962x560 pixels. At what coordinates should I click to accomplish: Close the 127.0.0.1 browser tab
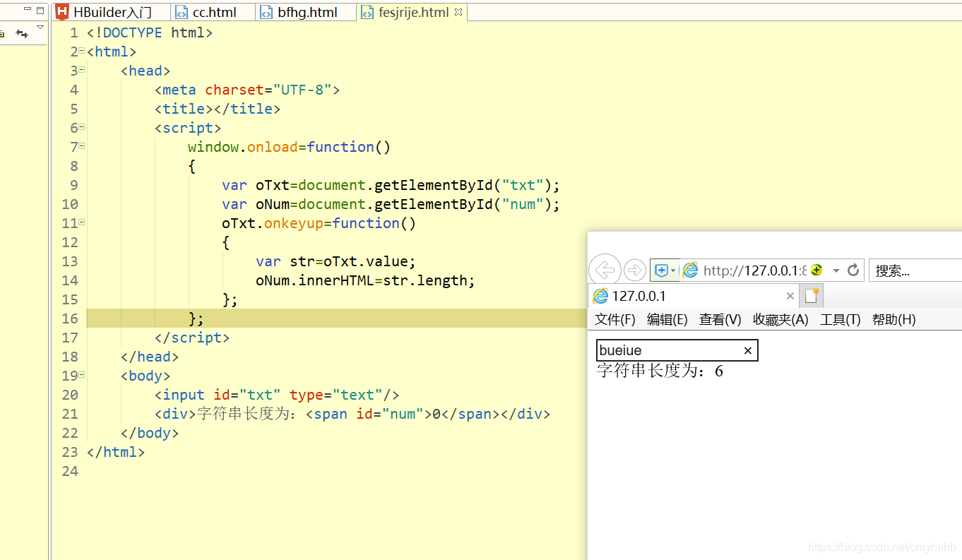click(x=790, y=296)
